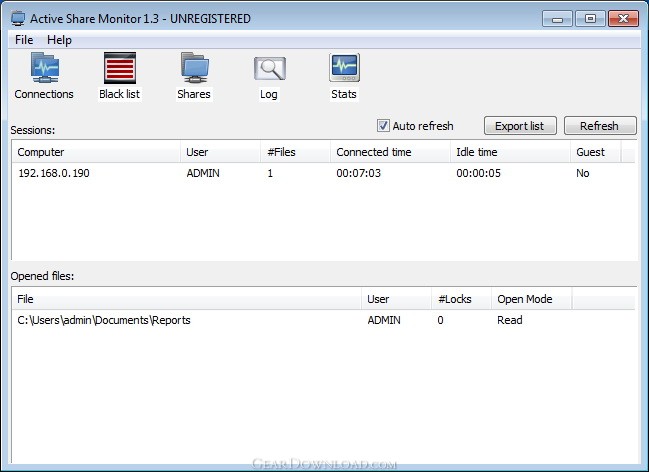Sort opened files by #Locks column header
Screen dimensions: 649x472
[462, 299]
